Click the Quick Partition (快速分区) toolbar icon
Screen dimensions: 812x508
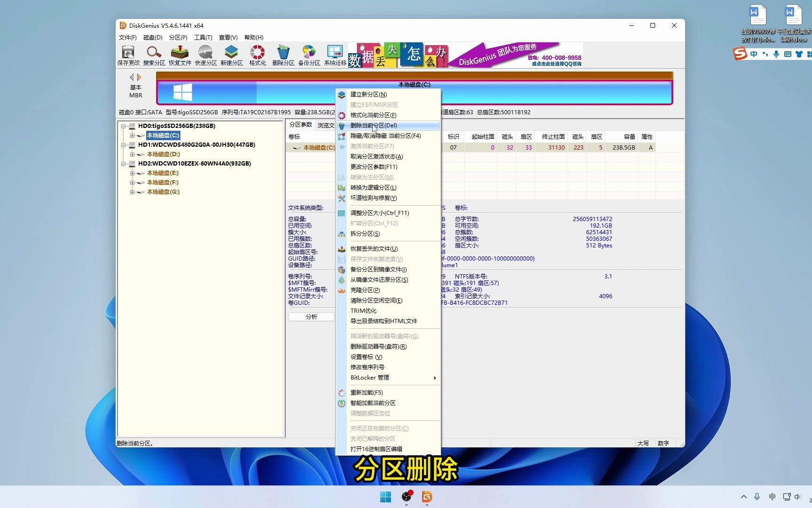click(x=206, y=55)
